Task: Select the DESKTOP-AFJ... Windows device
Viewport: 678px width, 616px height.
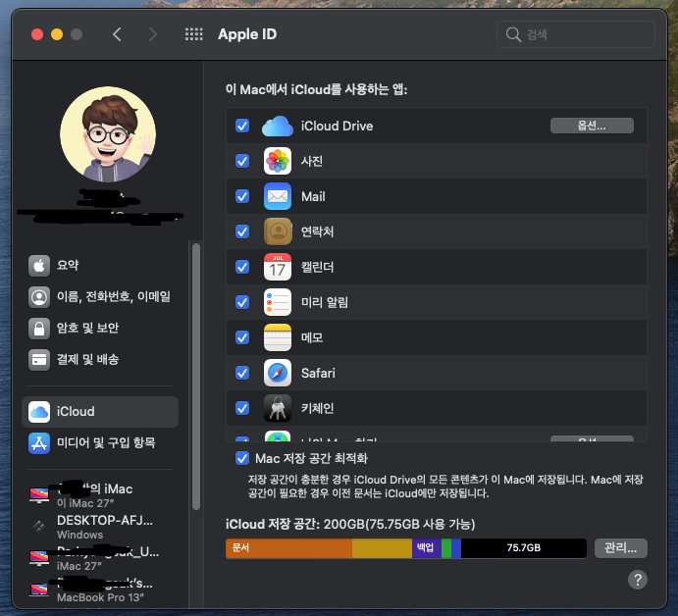Action: [100, 527]
